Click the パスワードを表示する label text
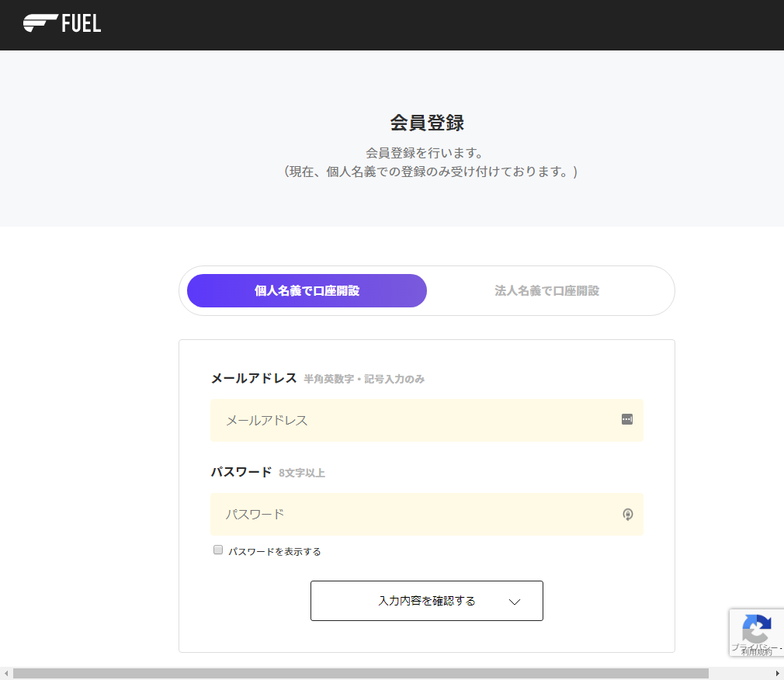The width and height of the screenshot is (784, 680). pos(274,552)
